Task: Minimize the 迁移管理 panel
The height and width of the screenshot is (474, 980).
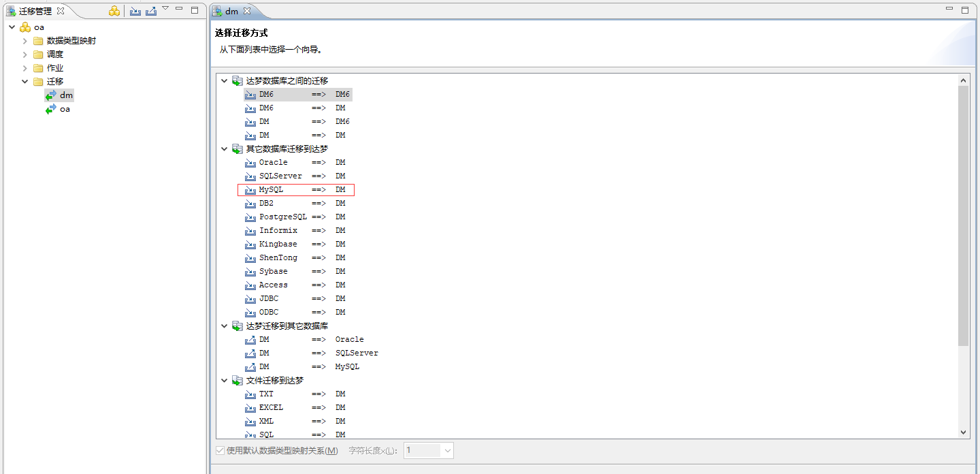Action: 179,9
